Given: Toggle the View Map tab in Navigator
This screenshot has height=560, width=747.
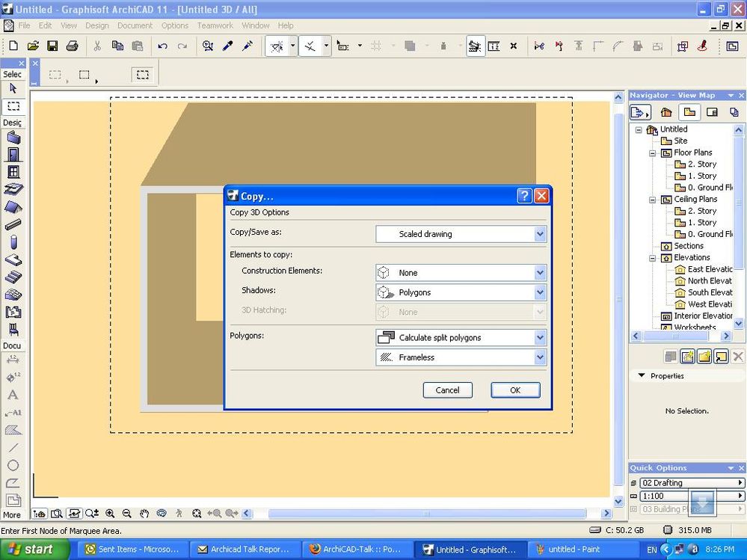Looking at the screenshot, I should pyautogui.click(x=690, y=112).
